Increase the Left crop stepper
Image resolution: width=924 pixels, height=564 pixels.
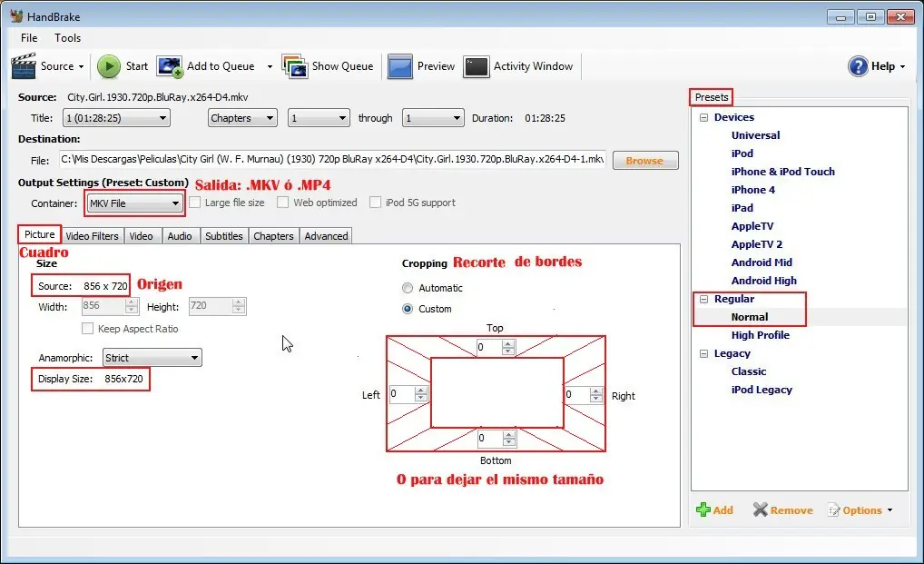[421, 391]
